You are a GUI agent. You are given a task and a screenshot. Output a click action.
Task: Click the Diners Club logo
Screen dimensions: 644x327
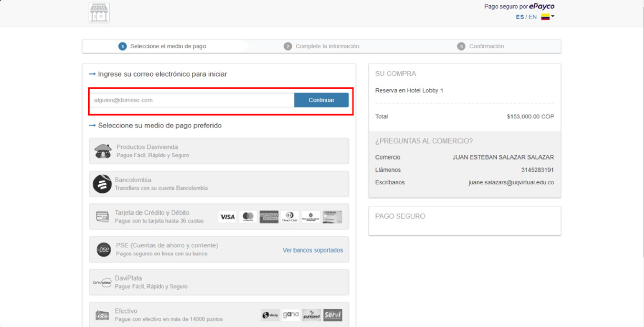(290, 217)
